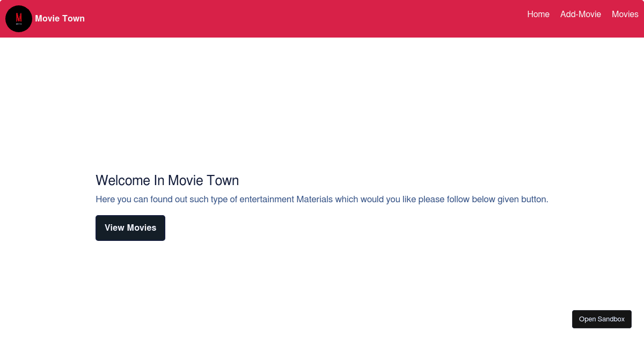The width and height of the screenshot is (644, 338).
Task: Select the Welcome In Movie Town heading
Action: point(167,180)
